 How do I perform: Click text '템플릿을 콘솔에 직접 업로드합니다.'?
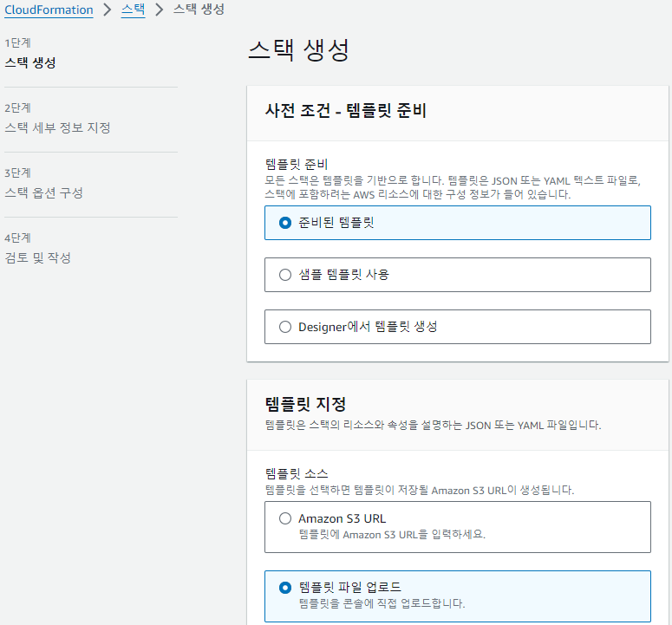tap(382, 603)
